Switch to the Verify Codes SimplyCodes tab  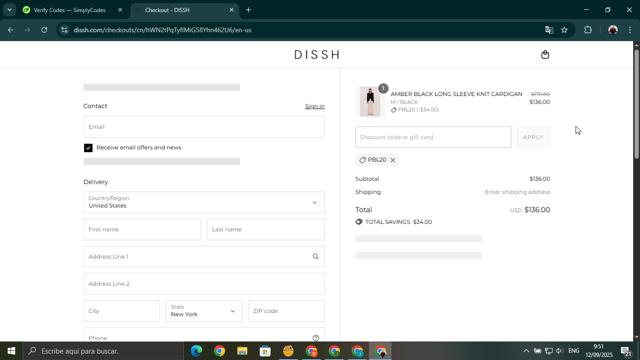[x=69, y=10]
